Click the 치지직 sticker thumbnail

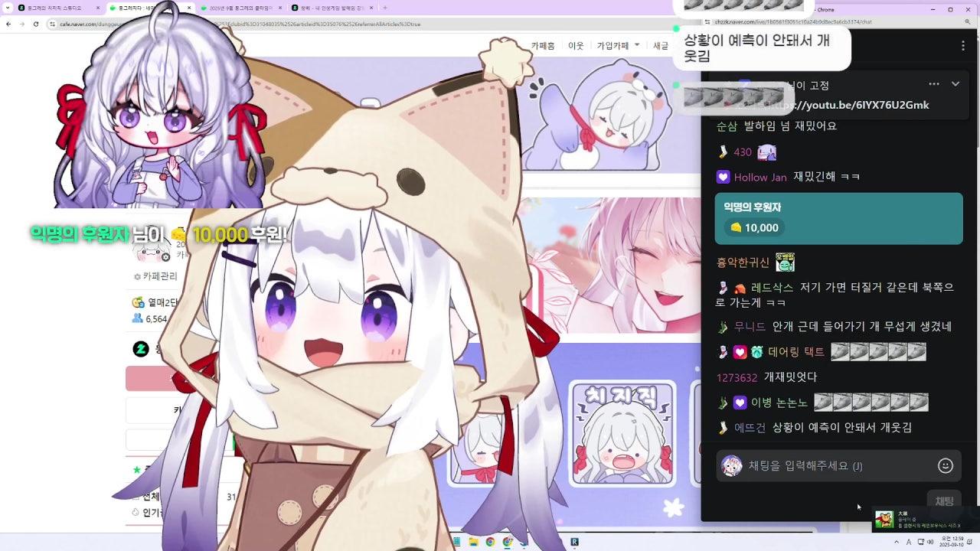(x=622, y=433)
